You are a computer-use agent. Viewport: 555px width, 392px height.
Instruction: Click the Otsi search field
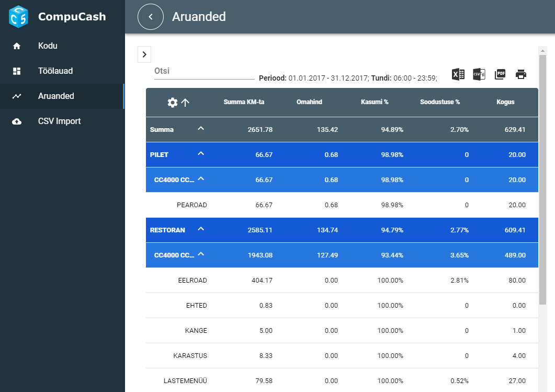click(x=204, y=71)
